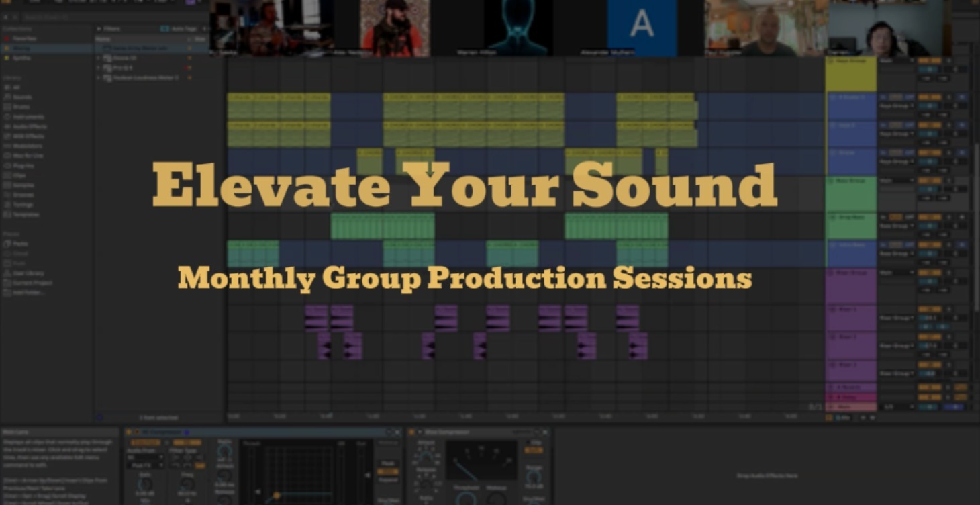Open Clips browser category

click(x=19, y=175)
